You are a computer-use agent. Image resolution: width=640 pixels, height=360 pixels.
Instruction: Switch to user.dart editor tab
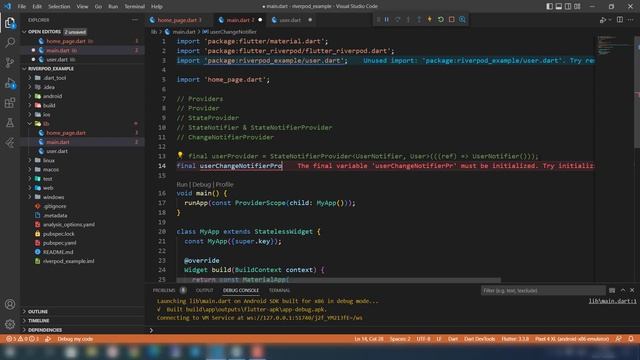coord(290,20)
